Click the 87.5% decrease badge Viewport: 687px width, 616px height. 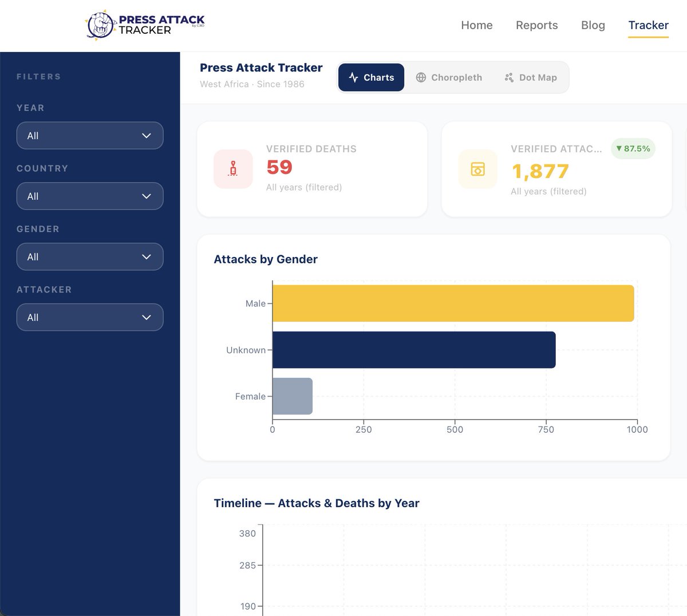633,149
